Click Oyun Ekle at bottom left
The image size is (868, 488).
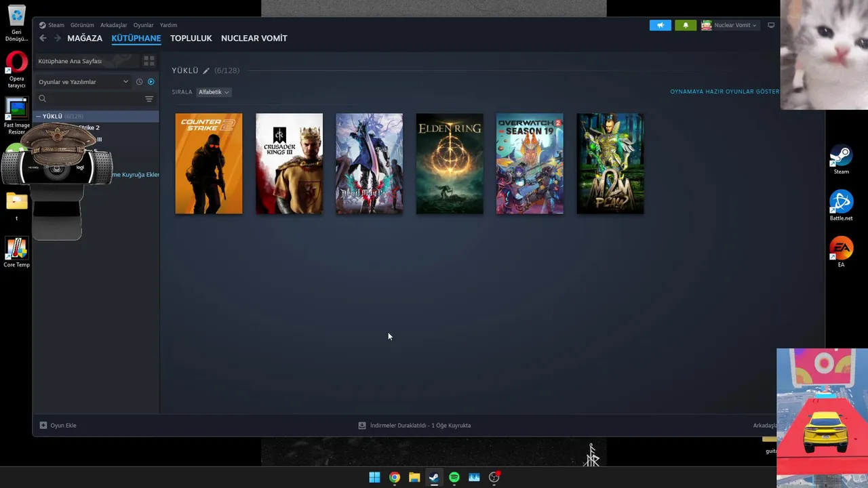pos(63,426)
